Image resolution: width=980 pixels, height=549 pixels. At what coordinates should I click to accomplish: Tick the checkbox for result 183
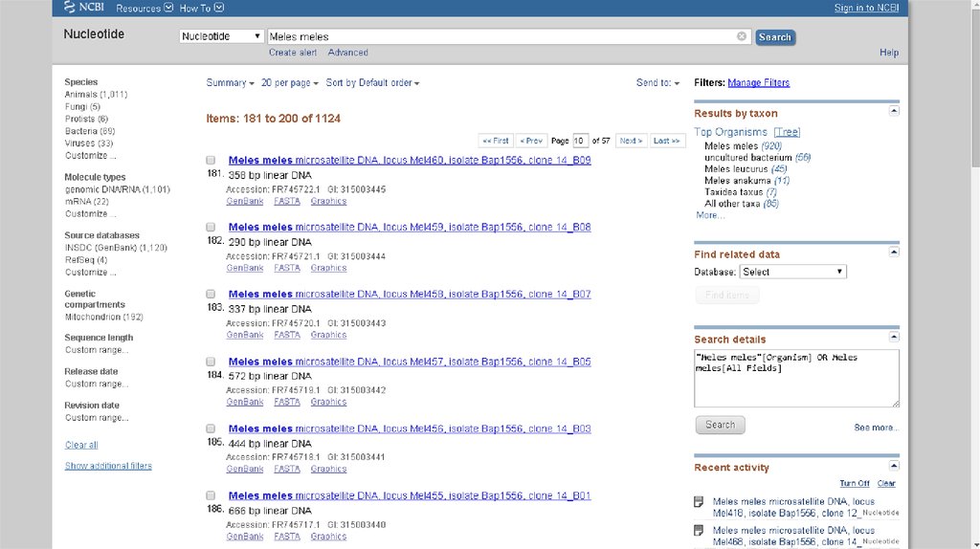point(211,294)
